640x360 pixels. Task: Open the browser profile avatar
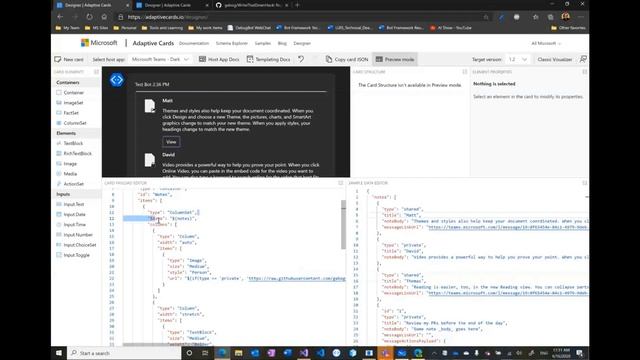pyautogui.click(x=566, y=17)
